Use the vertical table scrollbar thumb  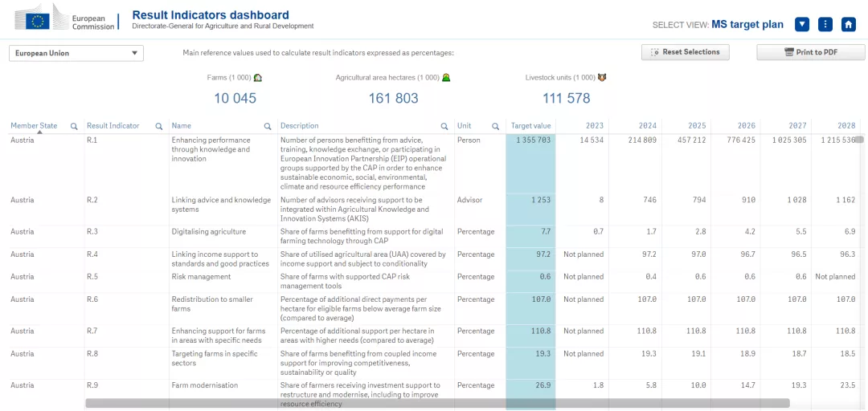click(x=859, y=140)
